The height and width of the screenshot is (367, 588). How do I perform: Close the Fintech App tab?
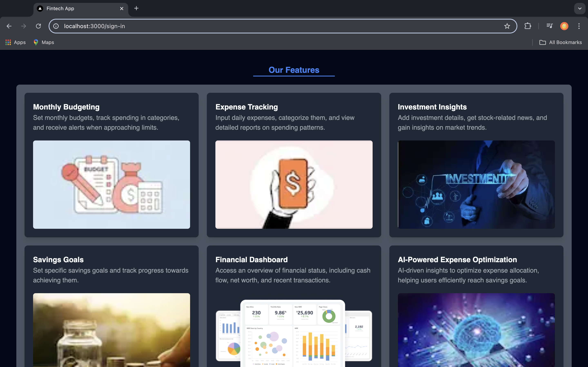(x=122, y=9)
